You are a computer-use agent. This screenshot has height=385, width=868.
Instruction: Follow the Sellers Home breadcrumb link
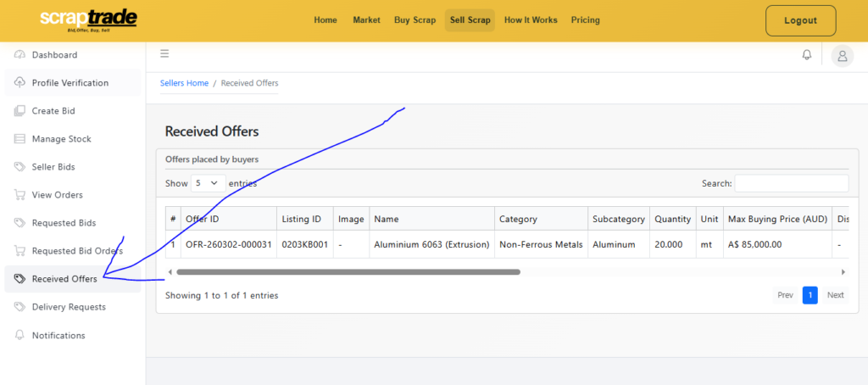pyautogui.click(x=184, y=83)
